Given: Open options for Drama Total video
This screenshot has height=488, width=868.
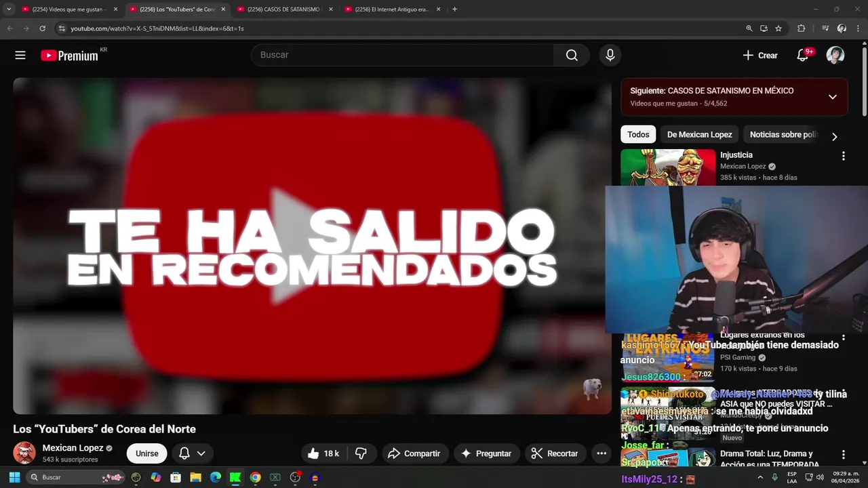Looking at the screenshot, I should pyautogui.click(x=844, y=455).
